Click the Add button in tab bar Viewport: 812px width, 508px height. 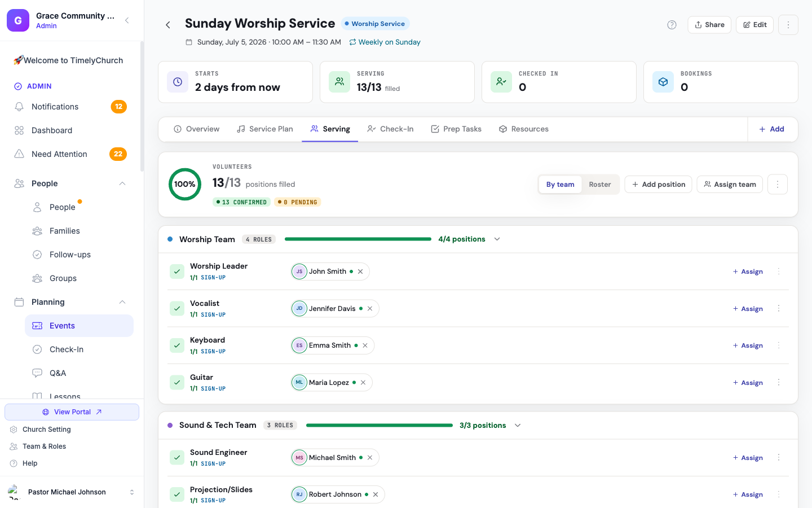pos(772,129)
